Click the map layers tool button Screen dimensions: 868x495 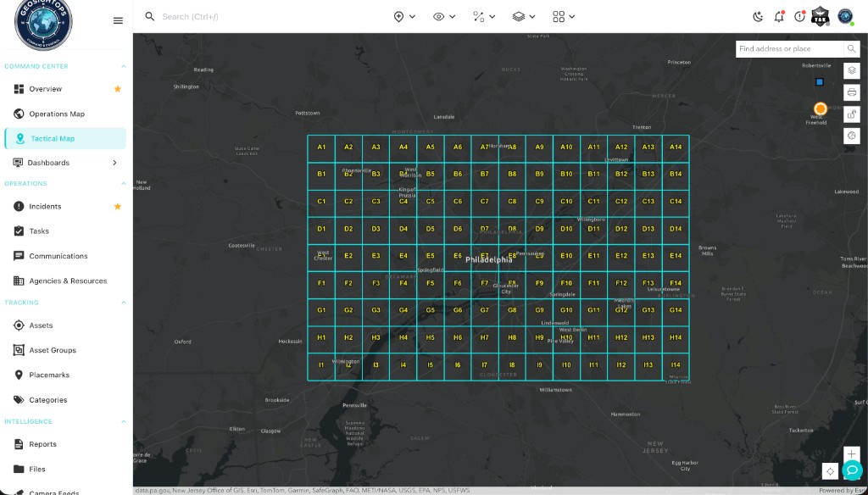pyautogui.click(x=851, y=71)
